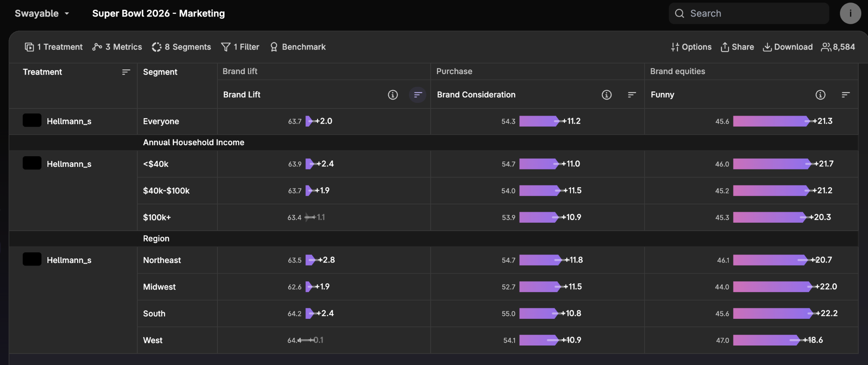Click the Brand Consideration info icon

(606, 95)
